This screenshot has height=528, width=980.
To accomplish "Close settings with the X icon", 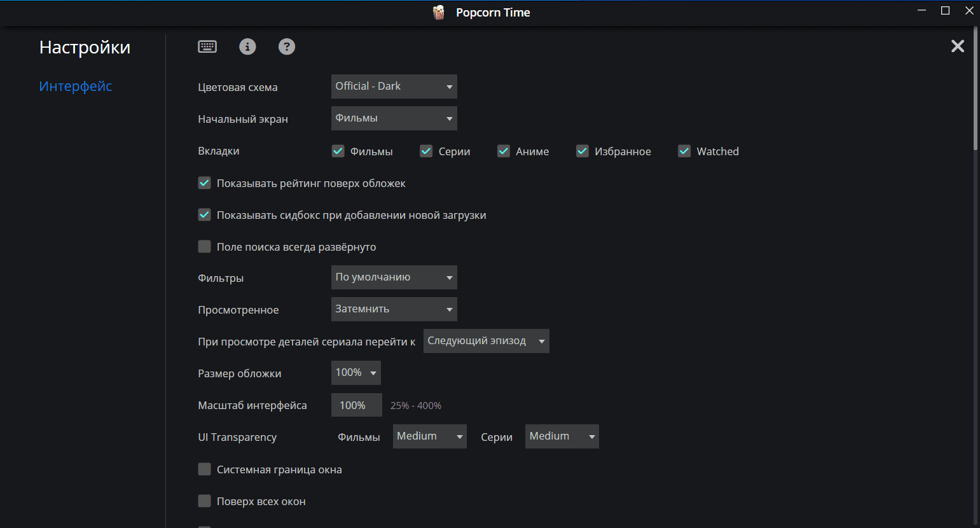I will [957, 46].
